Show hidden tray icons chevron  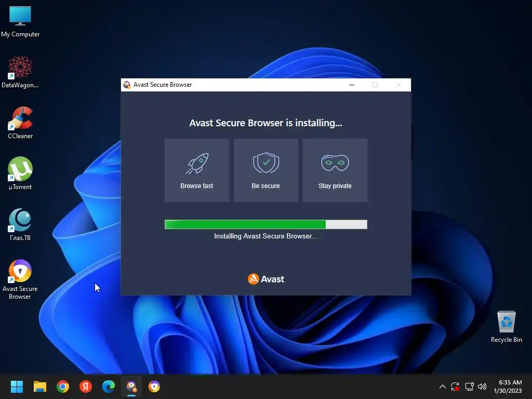tap(443, 387)
